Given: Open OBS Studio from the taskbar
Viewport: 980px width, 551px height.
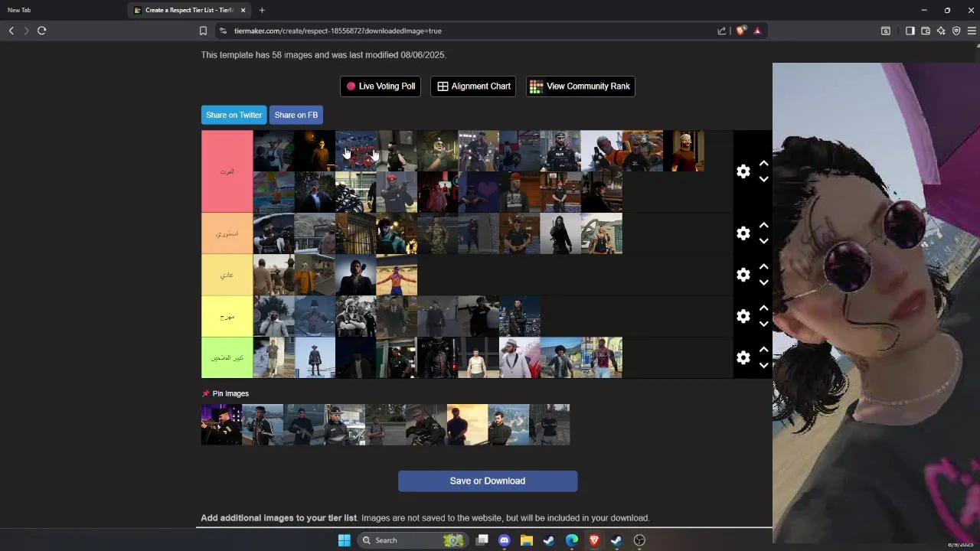Looking at the screenshot, I should 639,540.
